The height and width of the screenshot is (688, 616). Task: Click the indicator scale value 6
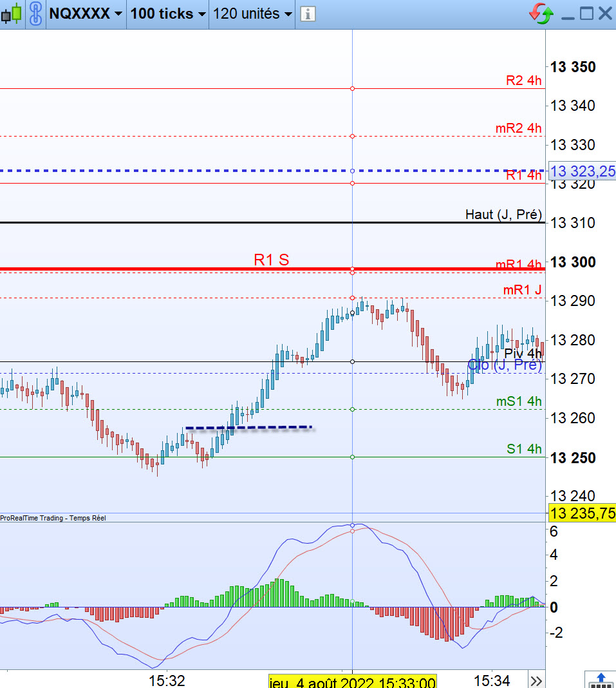(554, 532)
